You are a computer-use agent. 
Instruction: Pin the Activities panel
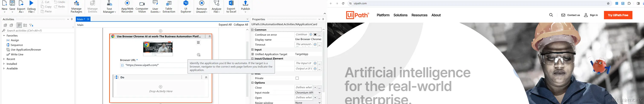[72, 19]
